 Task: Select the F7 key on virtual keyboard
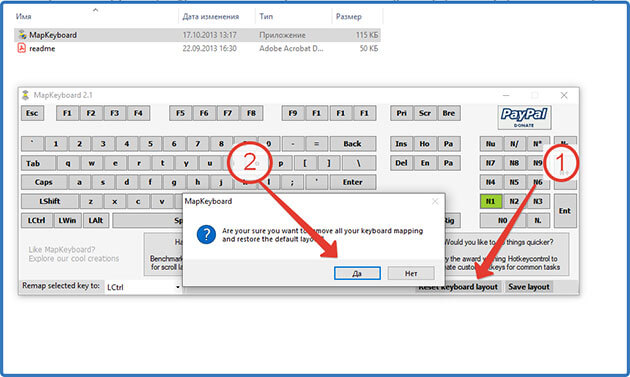[228, 113]
